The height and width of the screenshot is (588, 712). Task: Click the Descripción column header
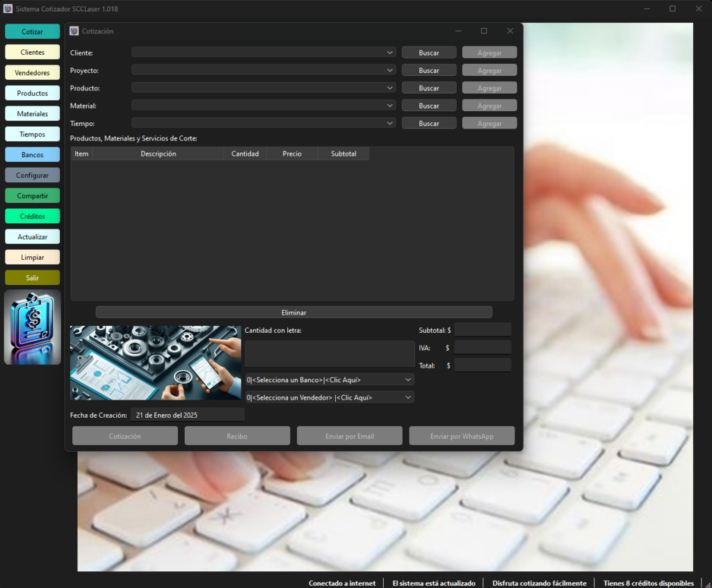tap(158, 154)
